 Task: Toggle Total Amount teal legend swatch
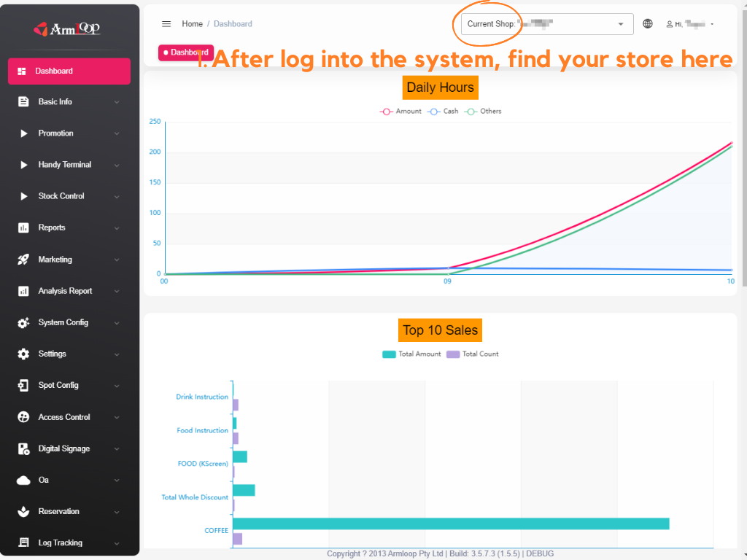389,354
